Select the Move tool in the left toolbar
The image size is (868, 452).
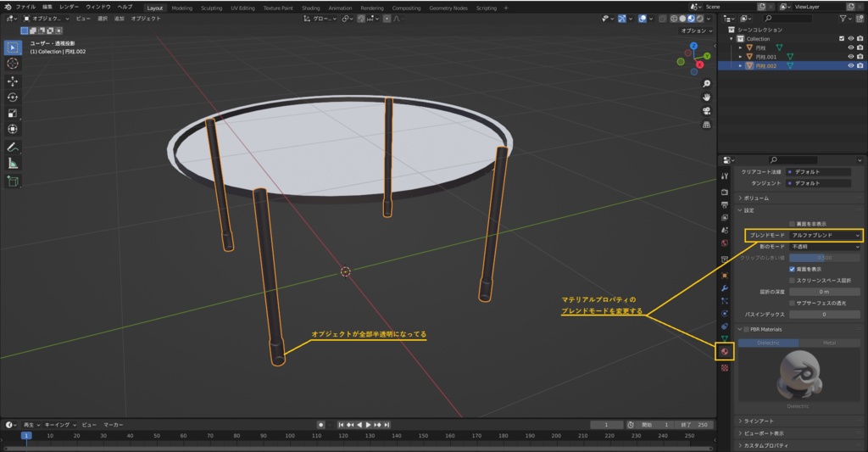(x=13, y=81)
